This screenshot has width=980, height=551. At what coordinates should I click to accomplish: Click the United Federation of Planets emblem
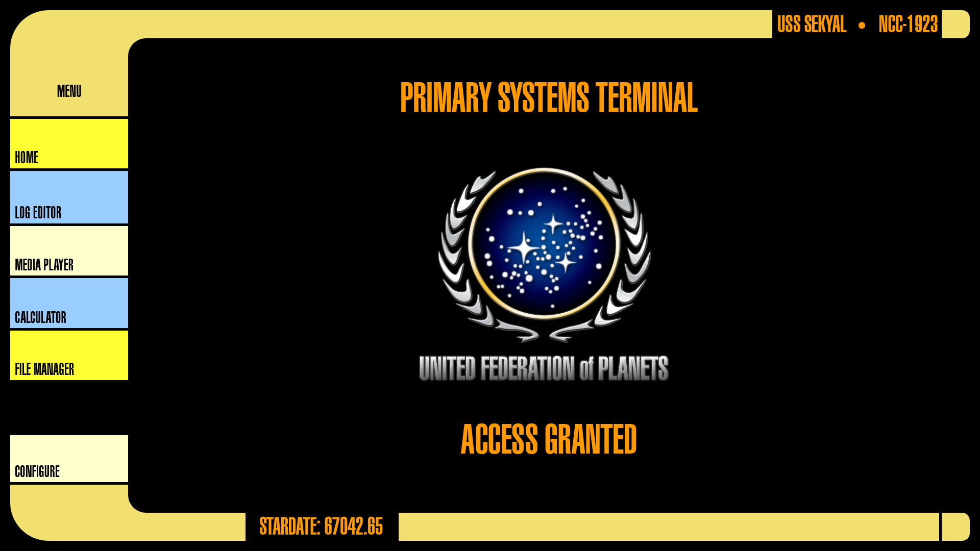(547, 262)
